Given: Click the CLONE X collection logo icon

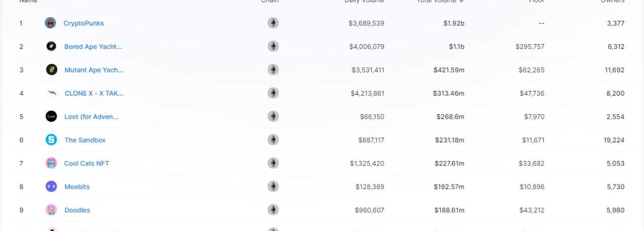Looking at the screenshot, I should 51,93.
